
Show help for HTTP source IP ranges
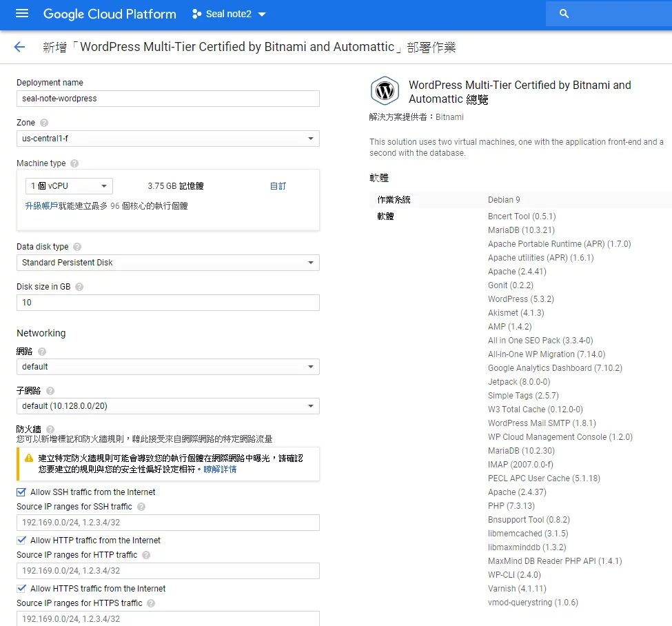coord(146,555)
